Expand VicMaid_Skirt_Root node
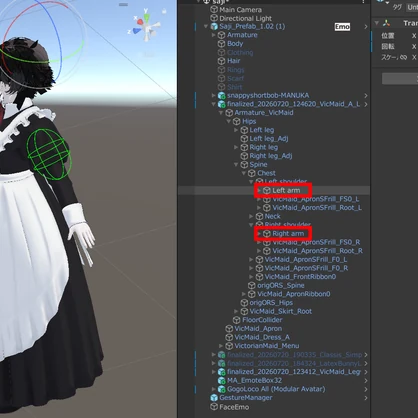This screenshot has height=418, width=418. [x=236, y=312]
